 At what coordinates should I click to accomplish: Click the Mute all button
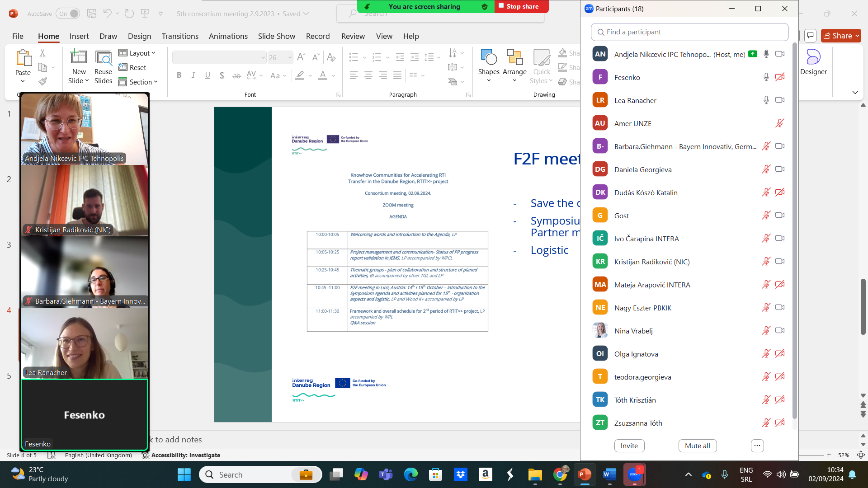(x=697, y=446)
